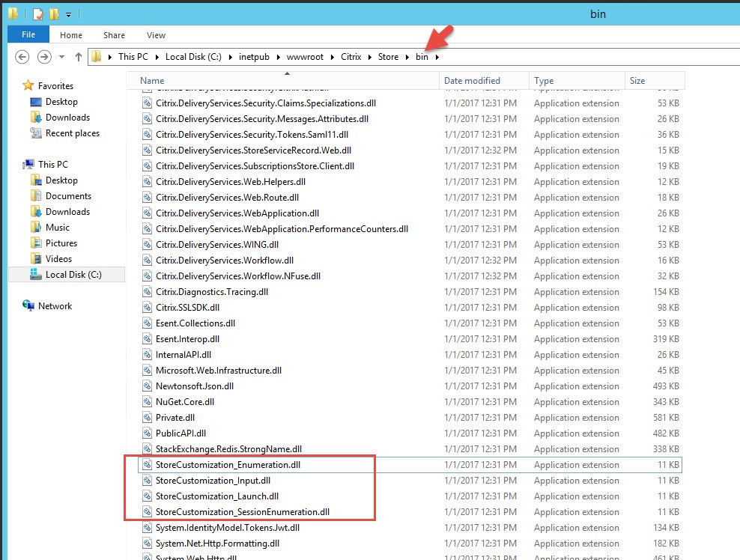Click the Back navigation arrow button

click(x=22, y=57)
